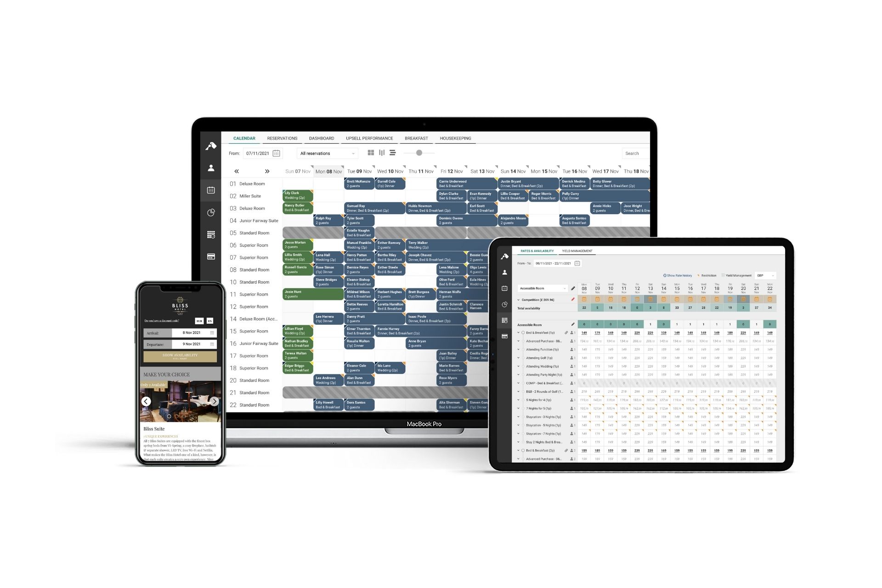Drag the date range slider on laptop
The image size is (882, 588).
[420, 153]
